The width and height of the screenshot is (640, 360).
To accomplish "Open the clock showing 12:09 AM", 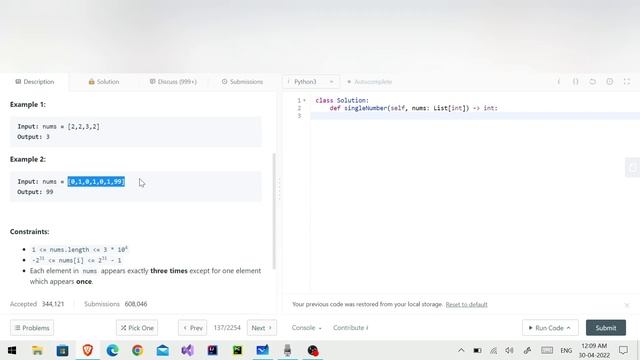I will click(594, 350).
